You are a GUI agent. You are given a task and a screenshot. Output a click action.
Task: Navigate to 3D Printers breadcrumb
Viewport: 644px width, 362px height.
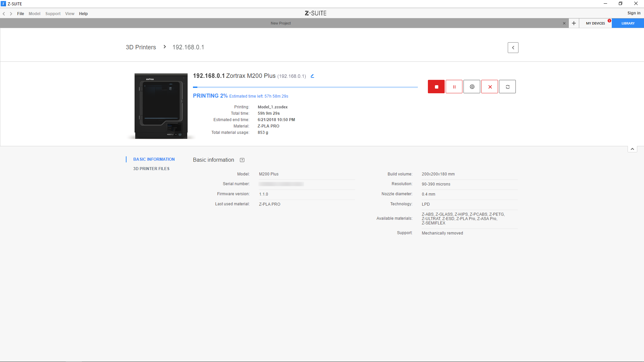pyautogui.click(x=141, y=47)
